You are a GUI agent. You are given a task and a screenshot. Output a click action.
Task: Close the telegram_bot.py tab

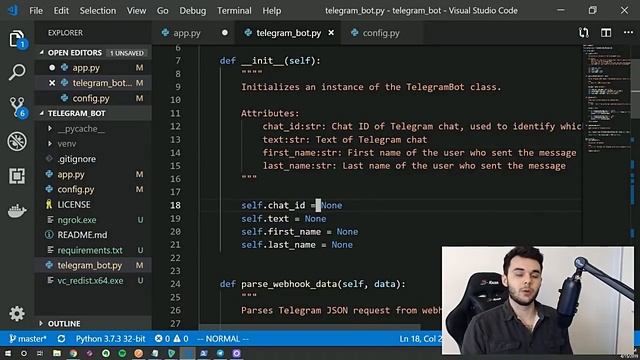331,33
